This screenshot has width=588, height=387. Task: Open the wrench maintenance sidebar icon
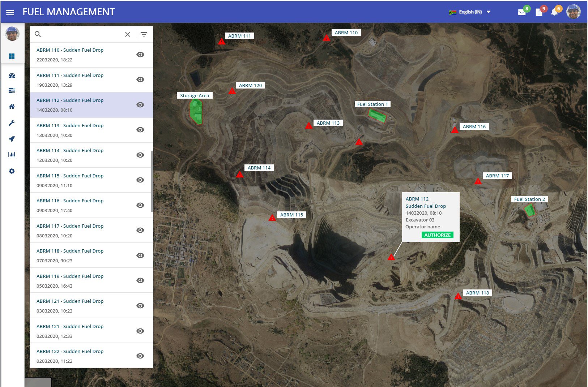(x=12, y=123)
